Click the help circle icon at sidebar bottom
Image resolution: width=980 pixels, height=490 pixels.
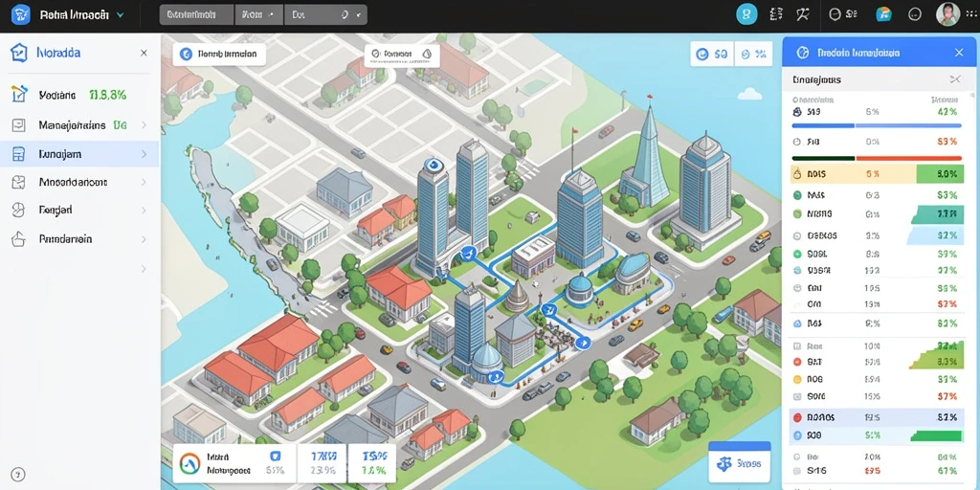(18, 474)
